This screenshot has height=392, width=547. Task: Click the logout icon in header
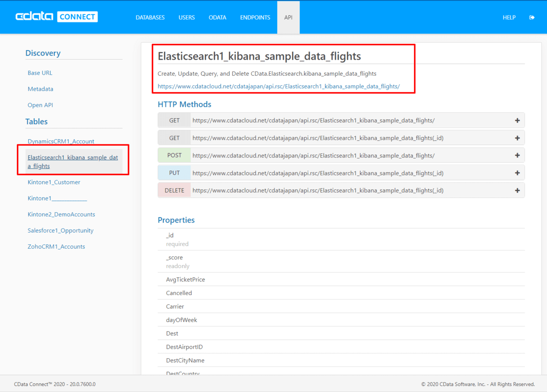(532, 17)
